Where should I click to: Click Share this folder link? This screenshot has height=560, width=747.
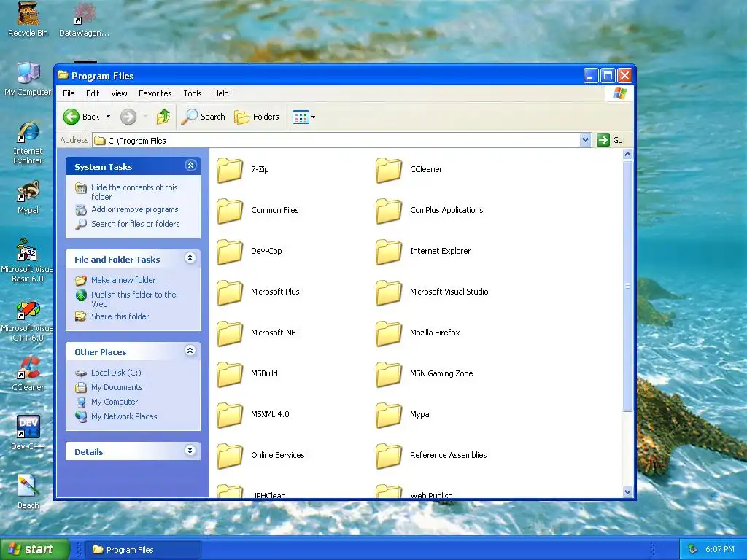coord(120,316)
